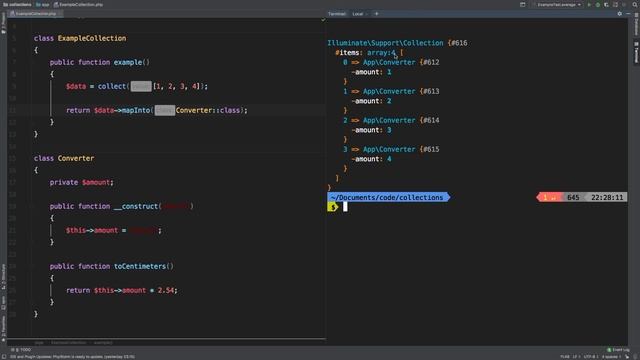
Task: Open Search Everywhere magnifier icon
Action: [635, 4]
